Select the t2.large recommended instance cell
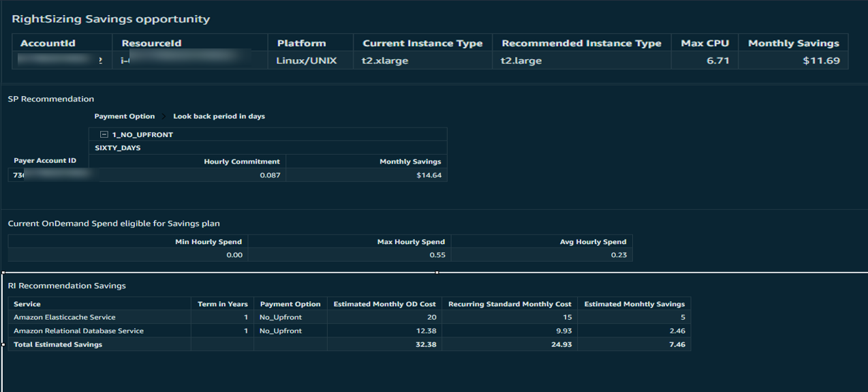The height and width of the screenshot is (392, 868). point(522,61)
